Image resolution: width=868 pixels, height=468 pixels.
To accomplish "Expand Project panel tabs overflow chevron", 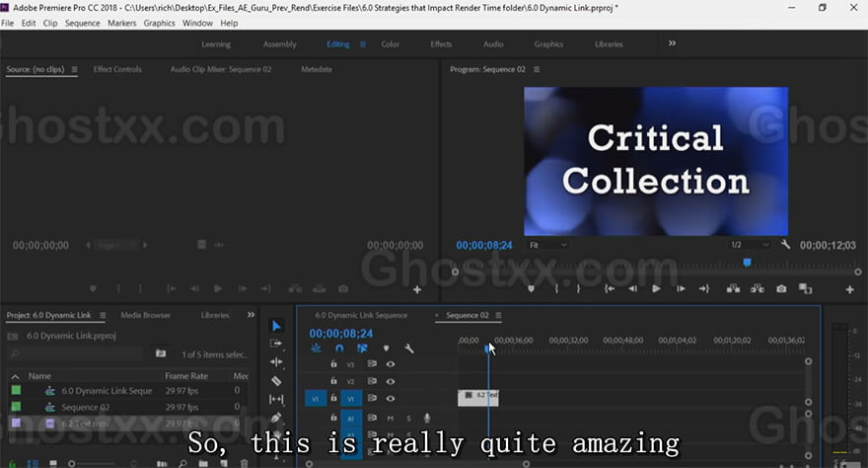I will point(251,315).
